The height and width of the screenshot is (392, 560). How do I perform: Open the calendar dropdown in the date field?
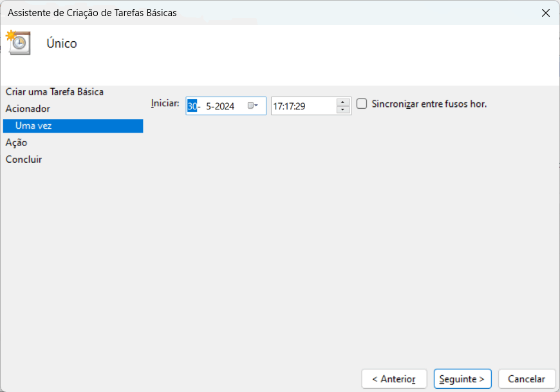[x=252, y=106]
